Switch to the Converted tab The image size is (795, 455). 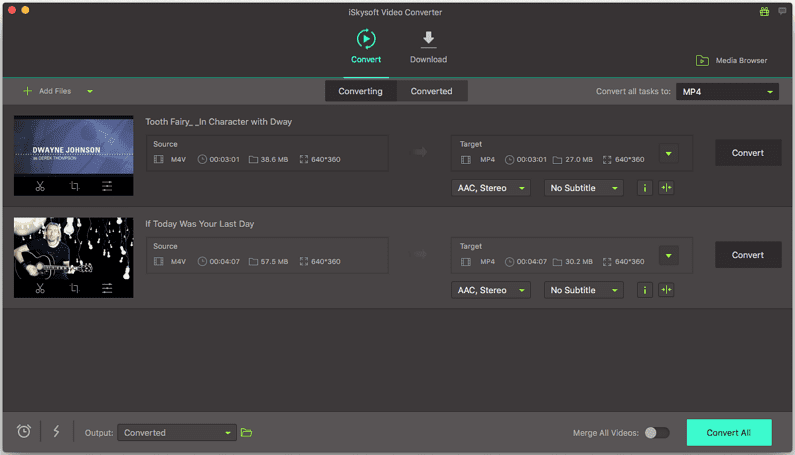[x=431, y=91]
